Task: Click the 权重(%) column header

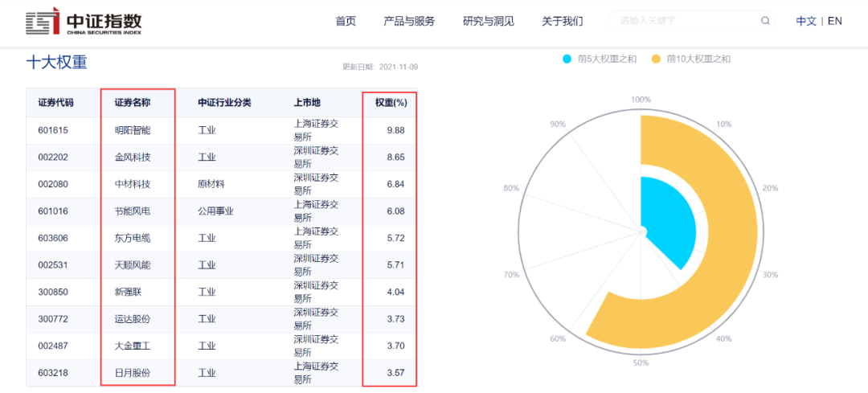Action: coord(391,103)
